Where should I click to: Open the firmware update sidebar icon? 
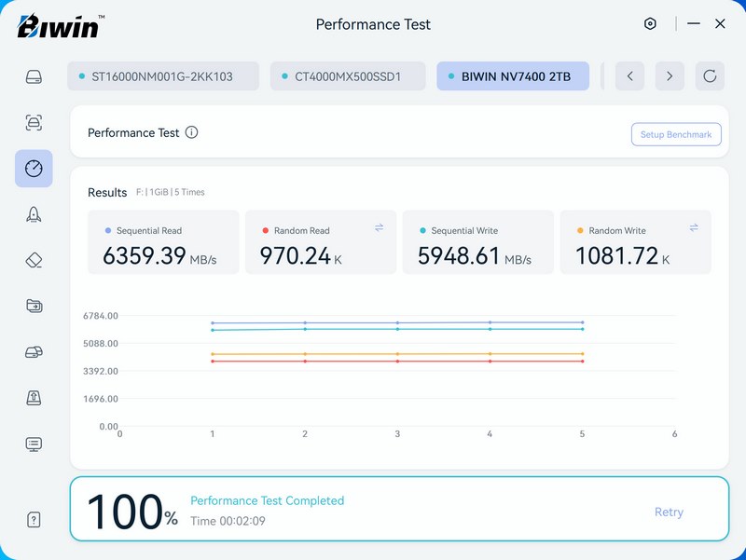[34, 398]
